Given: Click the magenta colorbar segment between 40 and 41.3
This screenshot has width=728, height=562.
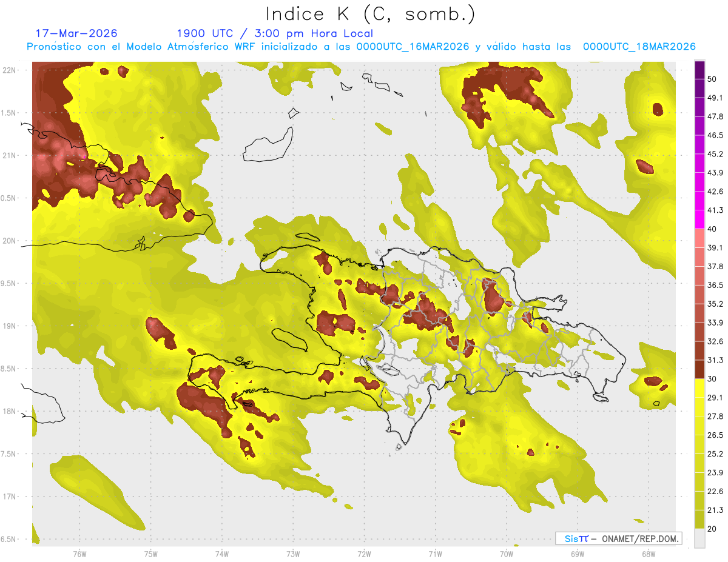Looking at the screenshot, I should point(699,219).
